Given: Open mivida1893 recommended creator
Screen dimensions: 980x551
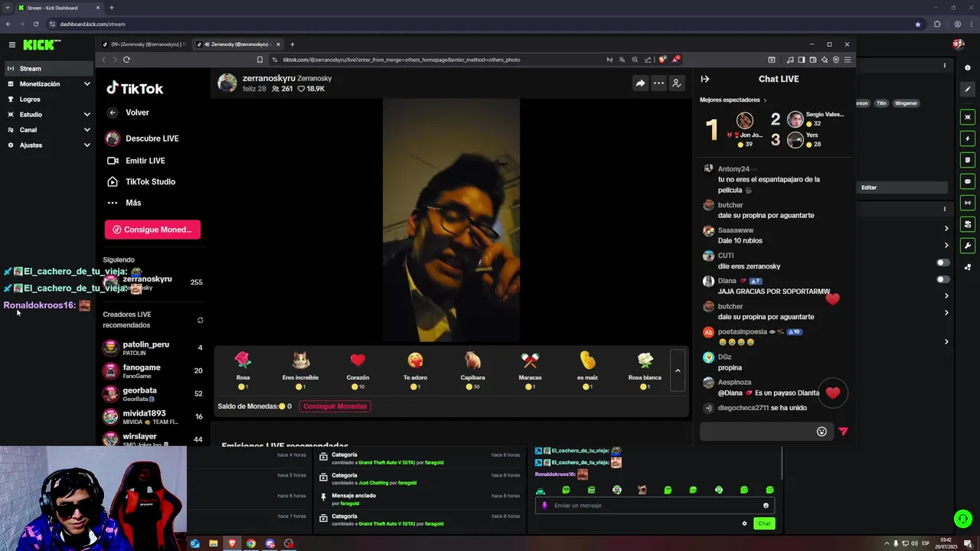Looking at the screenshot, I should [x=152, y=417].
